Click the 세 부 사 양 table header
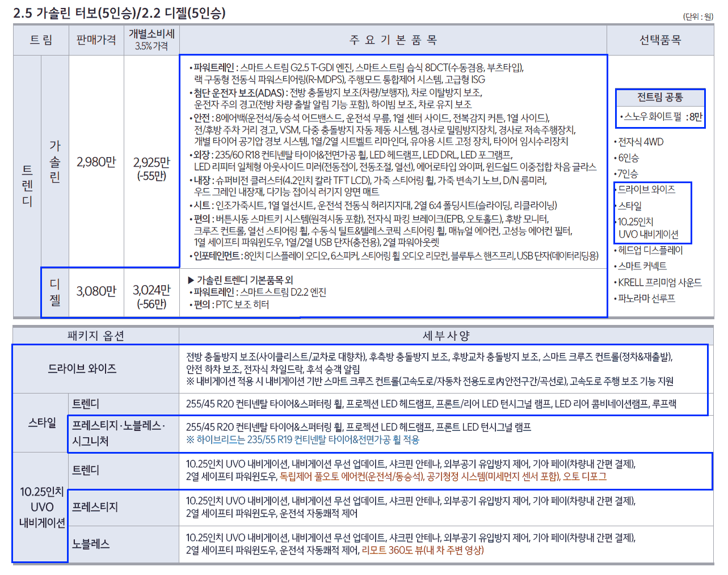The height and width of the screenshot is (575, 728). click(x=447, y=336)
